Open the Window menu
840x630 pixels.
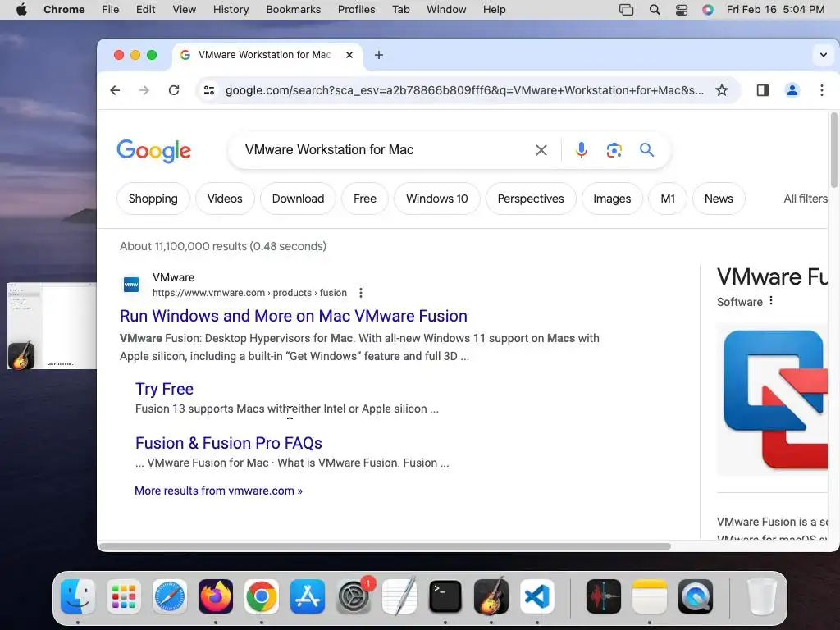click(446, 10)
